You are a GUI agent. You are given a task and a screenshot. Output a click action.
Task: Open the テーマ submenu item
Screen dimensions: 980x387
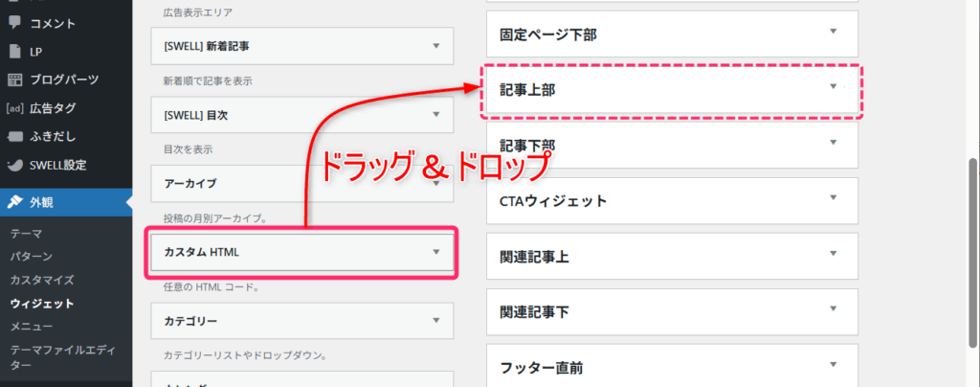pos(26,233)
